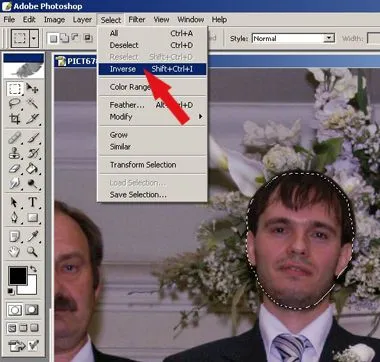
Task: Choose Color Range from the menu
Action: [152, 87]
